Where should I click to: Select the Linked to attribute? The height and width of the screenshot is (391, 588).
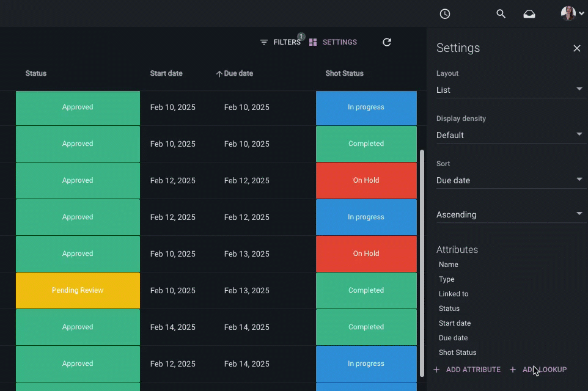454,294
